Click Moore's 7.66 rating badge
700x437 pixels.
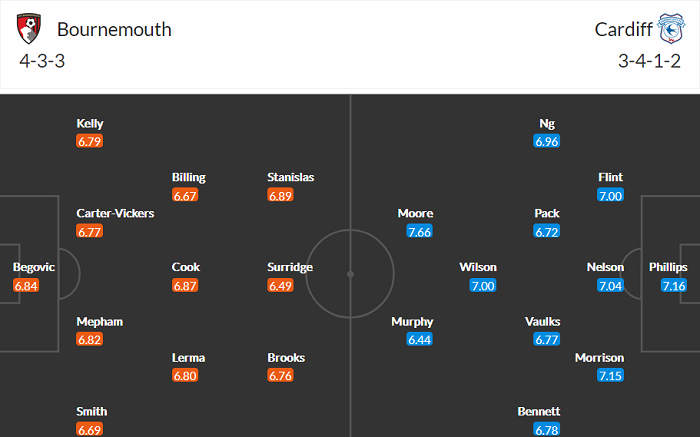pos(419,232)
